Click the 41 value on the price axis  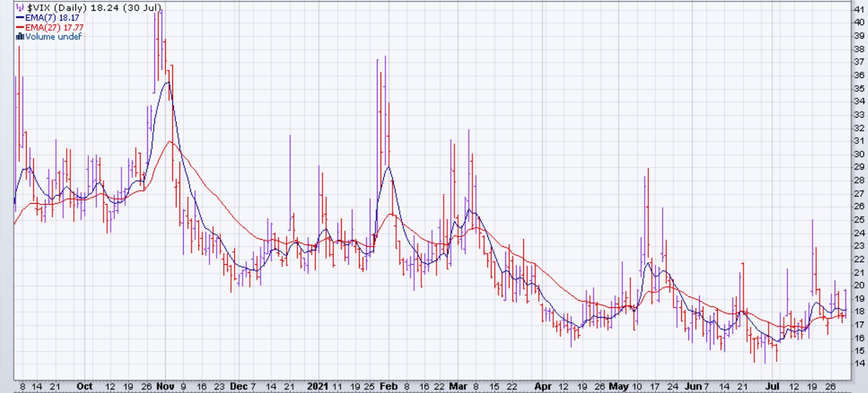pyautogui.click(x=858, y=9)
